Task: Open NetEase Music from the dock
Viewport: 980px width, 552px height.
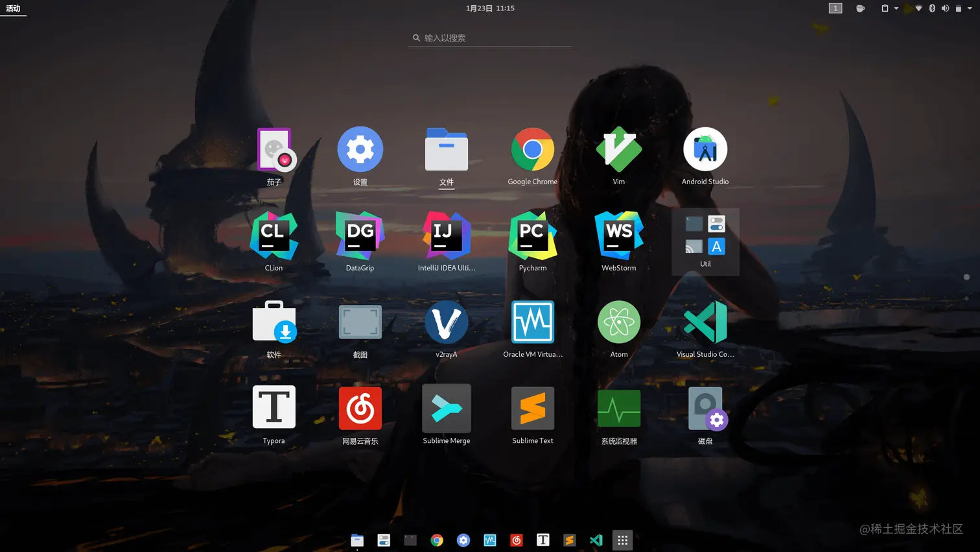Action: pos(517,540)
